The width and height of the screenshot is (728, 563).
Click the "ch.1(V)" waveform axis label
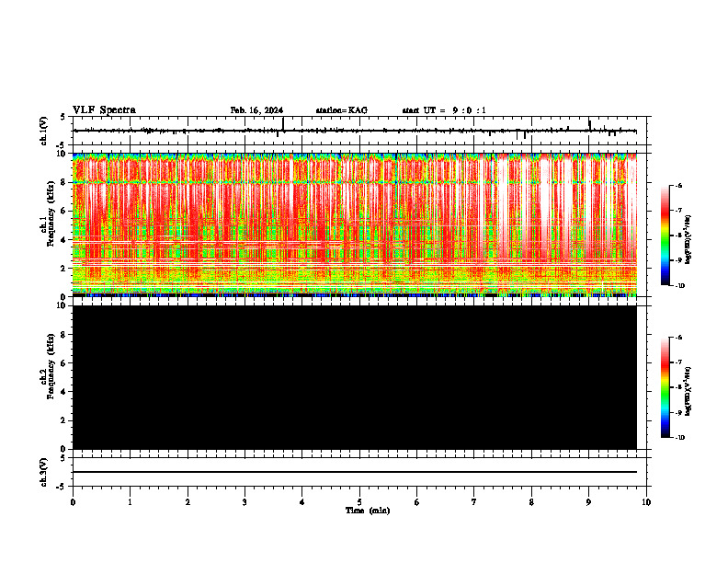click(x=44, y=131)
